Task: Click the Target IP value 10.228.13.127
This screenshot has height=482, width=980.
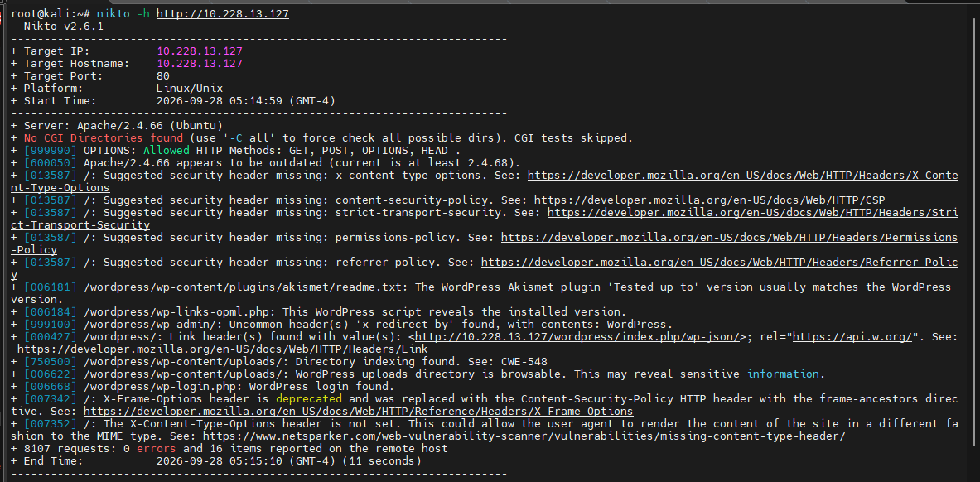Action: [x=200, y=51]
